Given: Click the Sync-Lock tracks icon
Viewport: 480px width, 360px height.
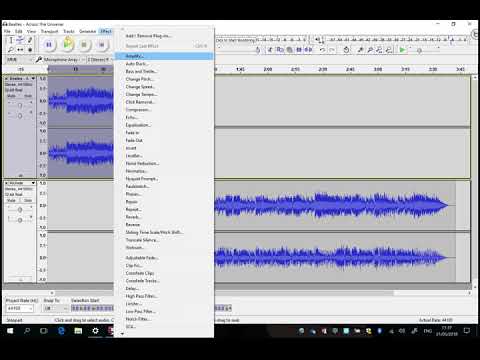Looking at the screenshot, I should click(346, 50).
